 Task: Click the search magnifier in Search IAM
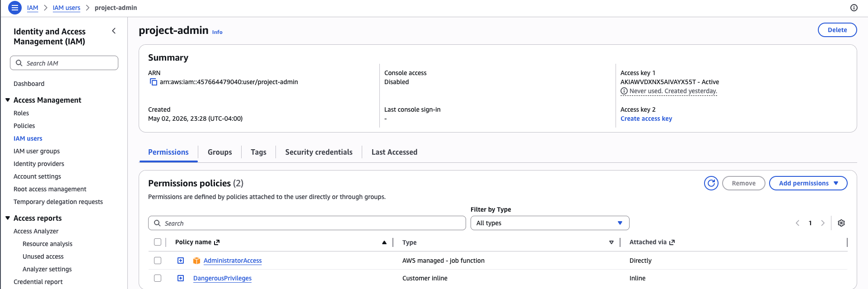pos(19,63)
